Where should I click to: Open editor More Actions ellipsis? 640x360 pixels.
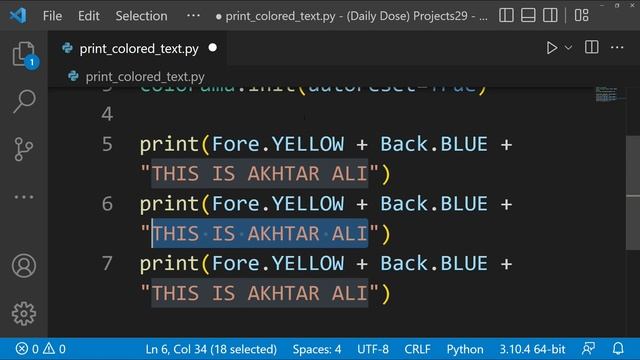(x=617, y=48)
